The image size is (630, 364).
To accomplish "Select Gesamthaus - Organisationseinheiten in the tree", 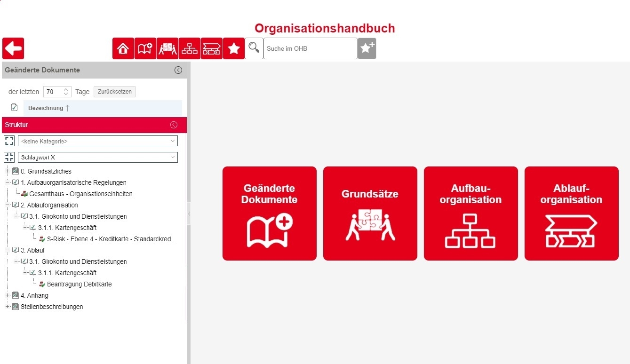I will click(x=81, y=194).
